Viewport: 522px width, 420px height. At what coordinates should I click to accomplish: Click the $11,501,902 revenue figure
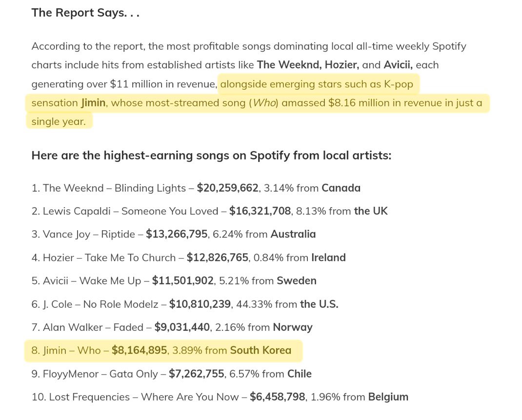tap(183, 281)
